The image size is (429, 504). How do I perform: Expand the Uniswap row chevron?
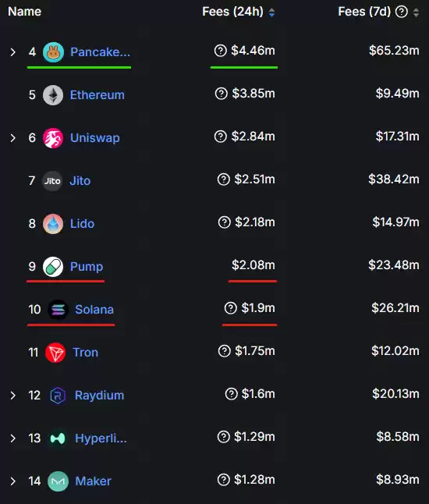[12, 138]
